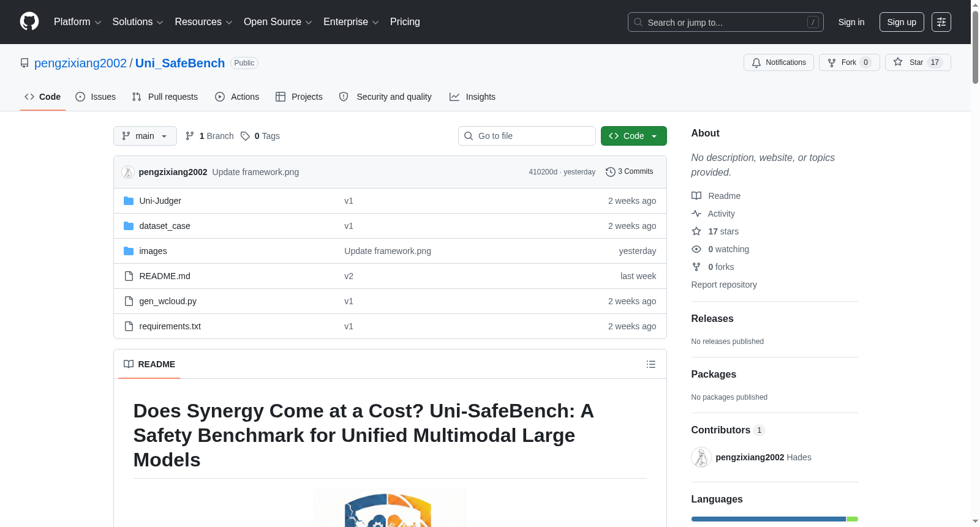
Task: Click the green segment of the language bar
Action: coord(853,519)
